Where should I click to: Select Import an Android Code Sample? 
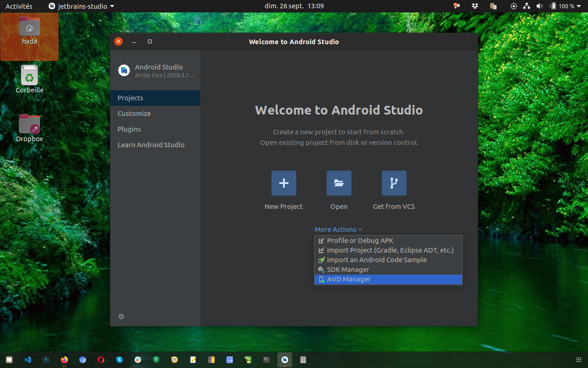pyautogui.click(x=388, y=260)
